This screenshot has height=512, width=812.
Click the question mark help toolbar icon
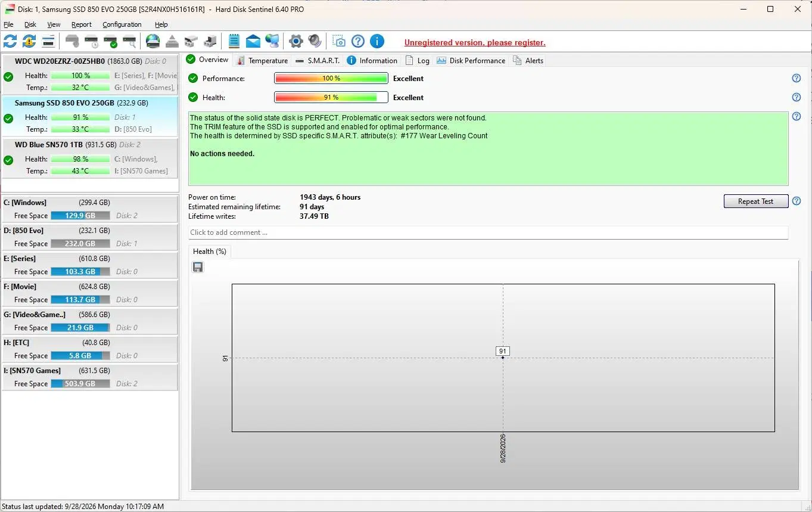click(358, 41)
